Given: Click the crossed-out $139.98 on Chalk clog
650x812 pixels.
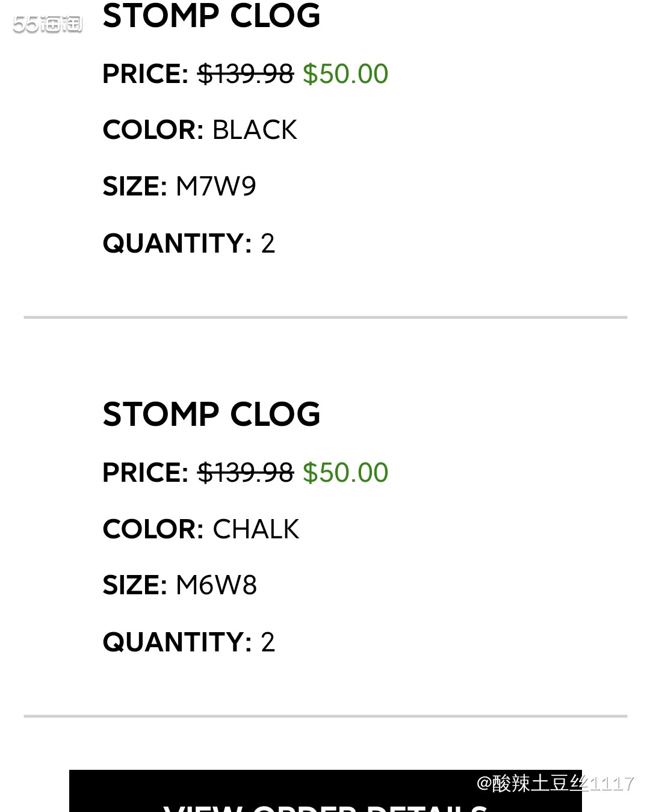Looking at the screenshot, I should click(246, 473).
